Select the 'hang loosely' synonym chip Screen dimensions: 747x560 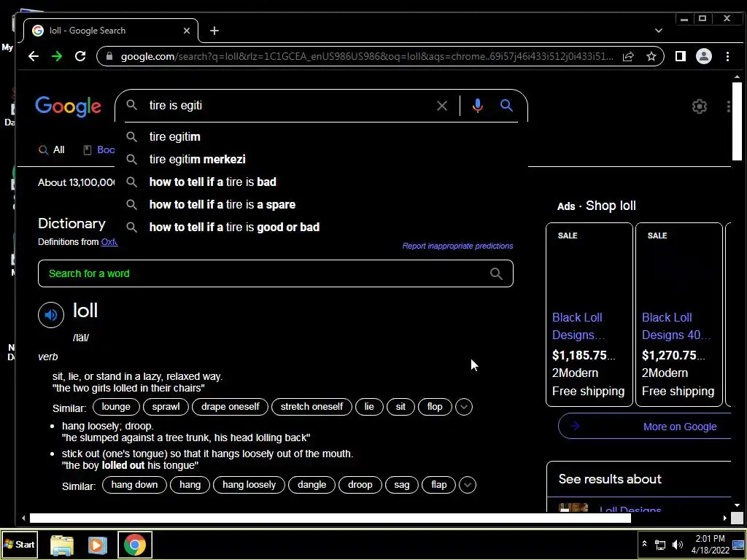point(249,485)
